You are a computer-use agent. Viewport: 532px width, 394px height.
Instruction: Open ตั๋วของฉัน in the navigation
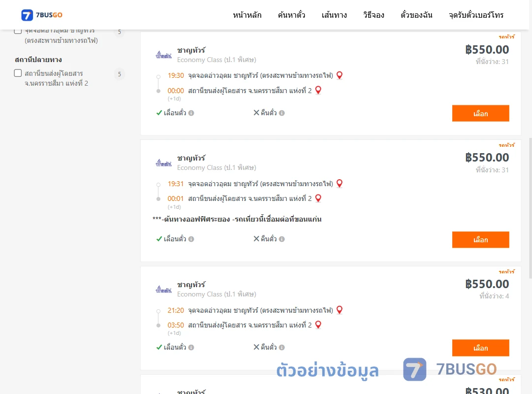pyautogui.click(x=416, y=15)
